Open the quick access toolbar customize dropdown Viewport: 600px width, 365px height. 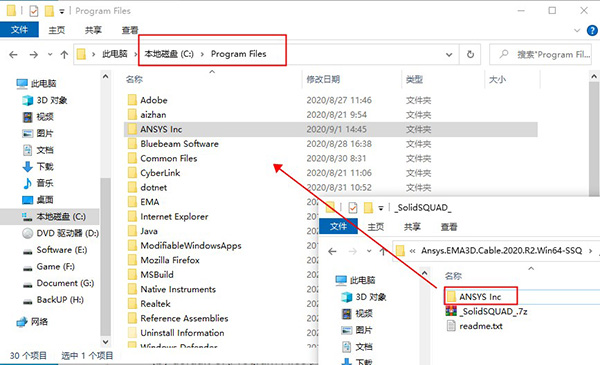tap(62, 11)
